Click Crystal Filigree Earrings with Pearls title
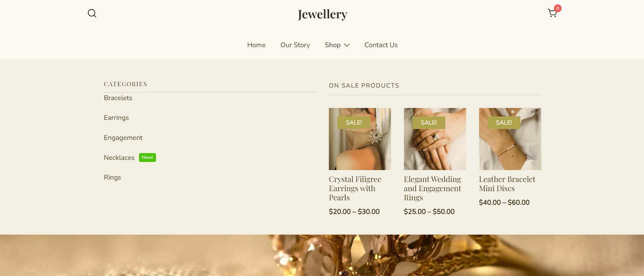 tap(355, 188)
